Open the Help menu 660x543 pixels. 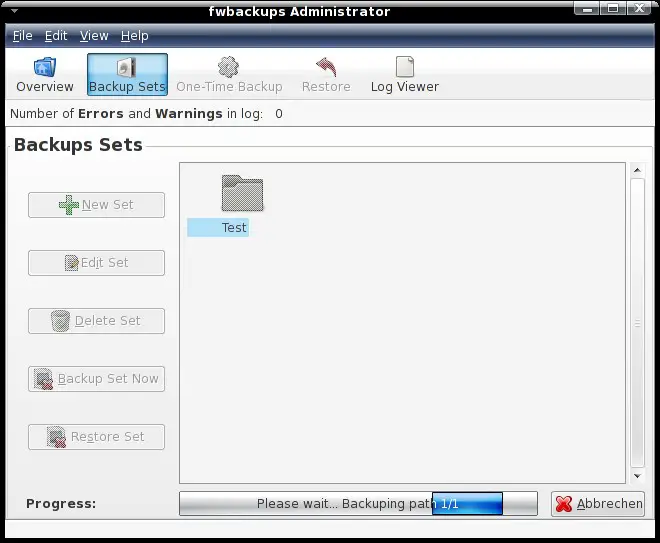134,36
